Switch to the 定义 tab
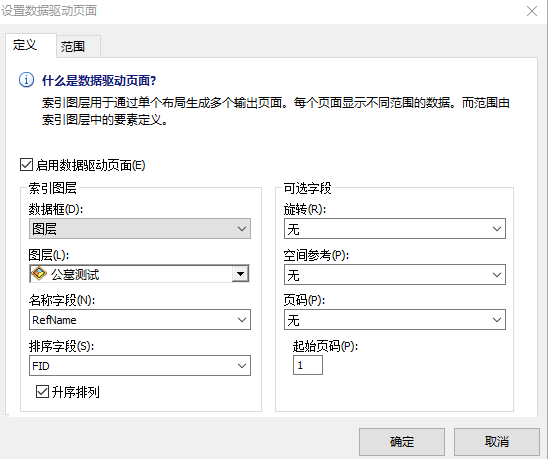Screen dimensions: 548x459 (x=31, y=45)
